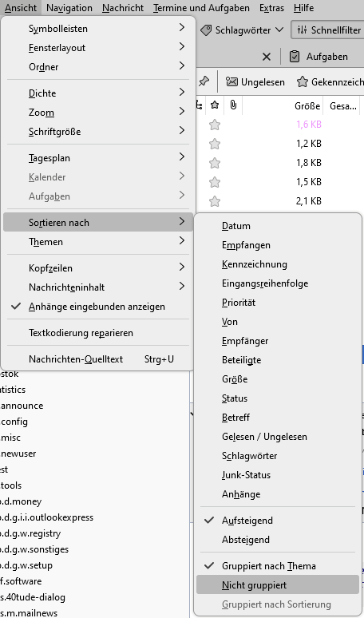The width and height of the screenshot is (364, 618).
Task: Open the Extras menu
Action: 271,8
